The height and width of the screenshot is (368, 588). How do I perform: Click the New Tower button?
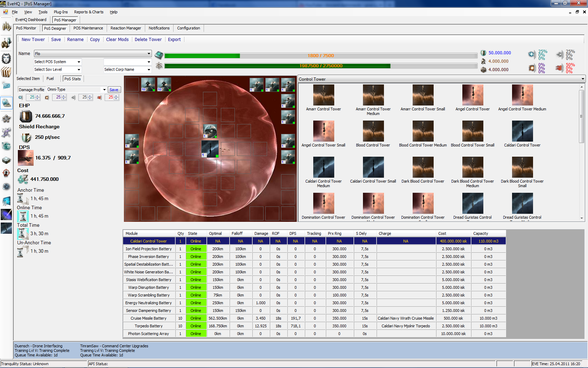[33, 40]
